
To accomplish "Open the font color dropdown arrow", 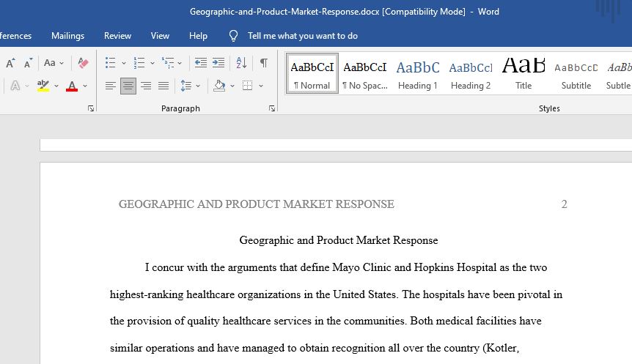I will pyautogui.click(x=85, y=86).
